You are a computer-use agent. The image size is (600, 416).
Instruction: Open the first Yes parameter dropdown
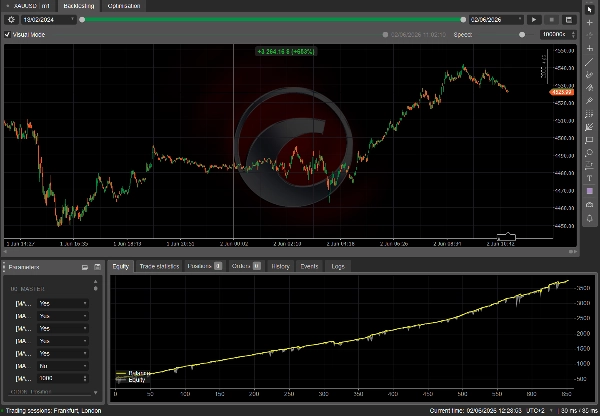pos(63,303)
